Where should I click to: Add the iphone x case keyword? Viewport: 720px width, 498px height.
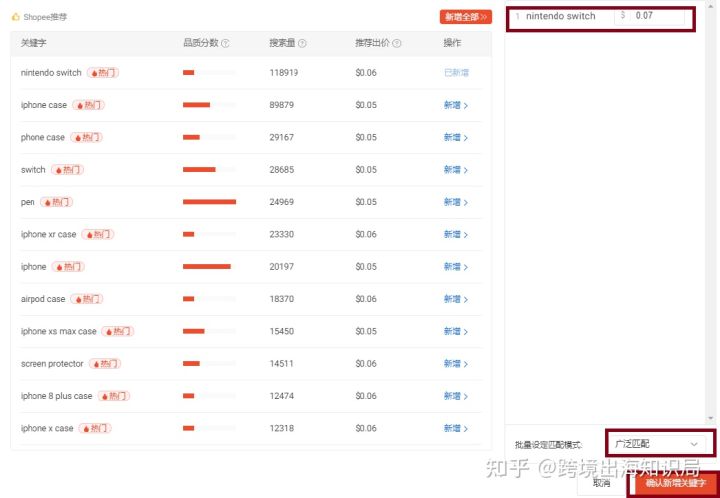tap(456, 428)
